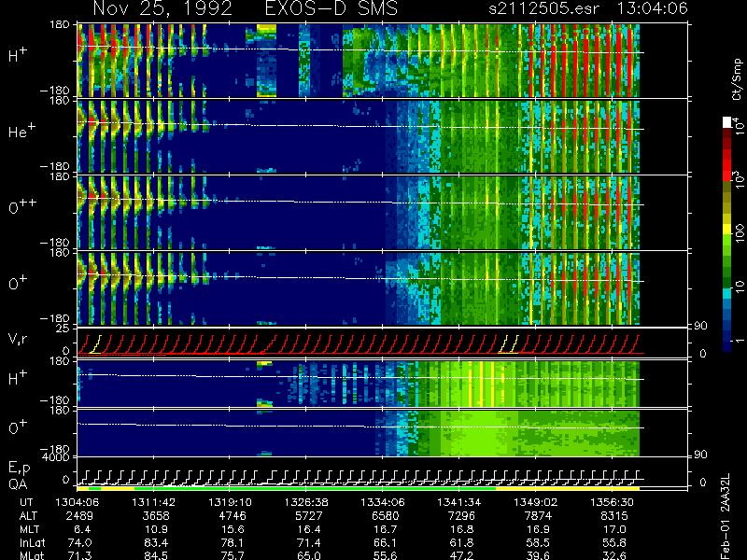Viewport: 747px width, 560px height.
Task: Click UT value 1311:42
Action: [x=153, y=502]
